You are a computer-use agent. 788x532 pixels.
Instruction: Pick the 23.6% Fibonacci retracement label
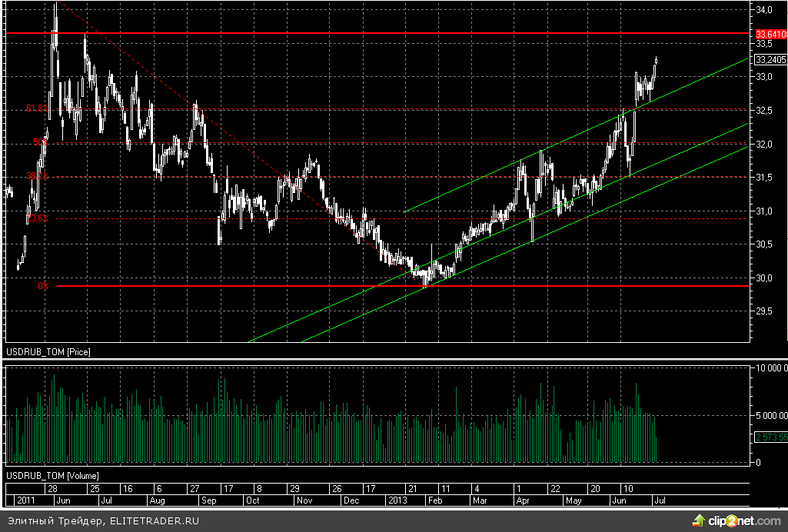pos(37,218)
